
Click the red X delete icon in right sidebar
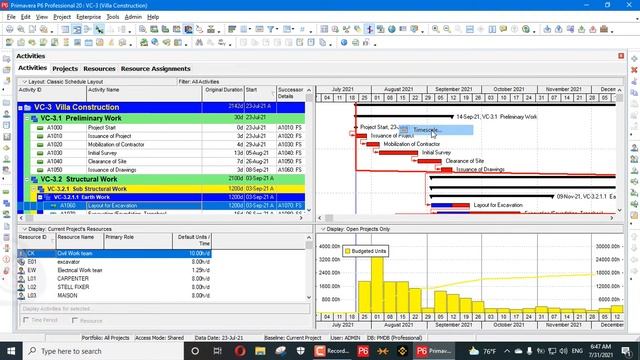[634, 70]
